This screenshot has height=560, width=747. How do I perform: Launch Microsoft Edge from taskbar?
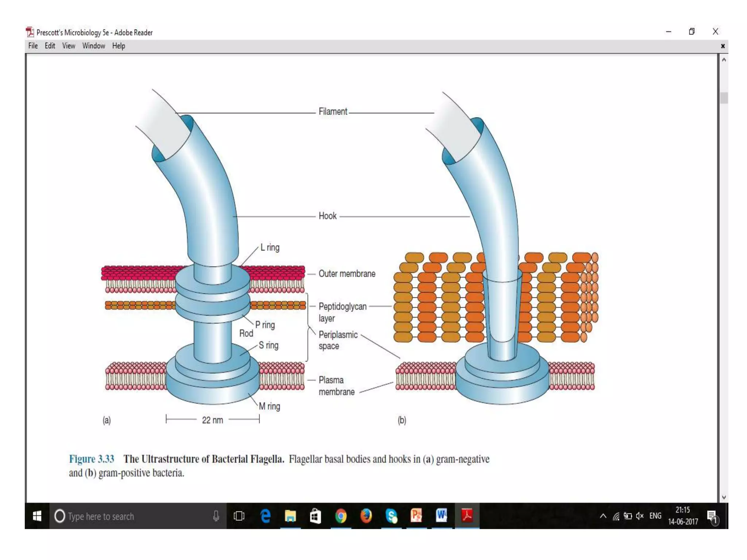click(x=266, y=516)
